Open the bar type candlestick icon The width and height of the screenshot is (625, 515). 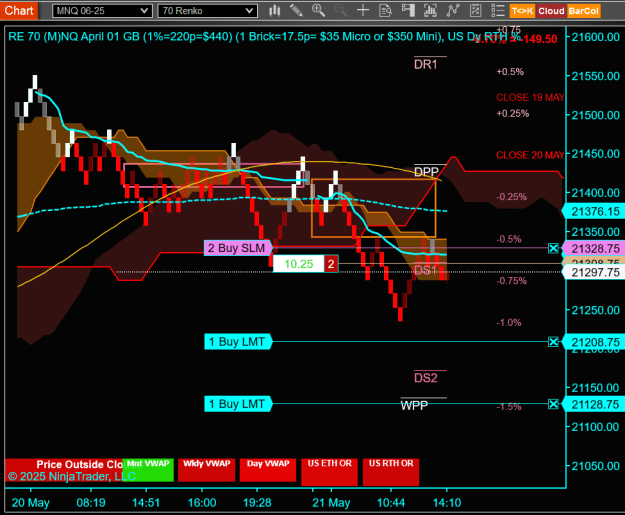274,10
